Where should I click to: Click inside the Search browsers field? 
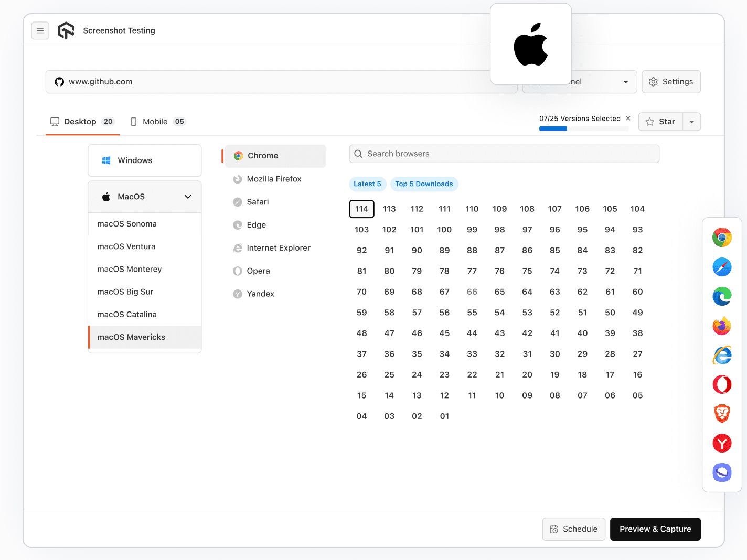point(504,154)
